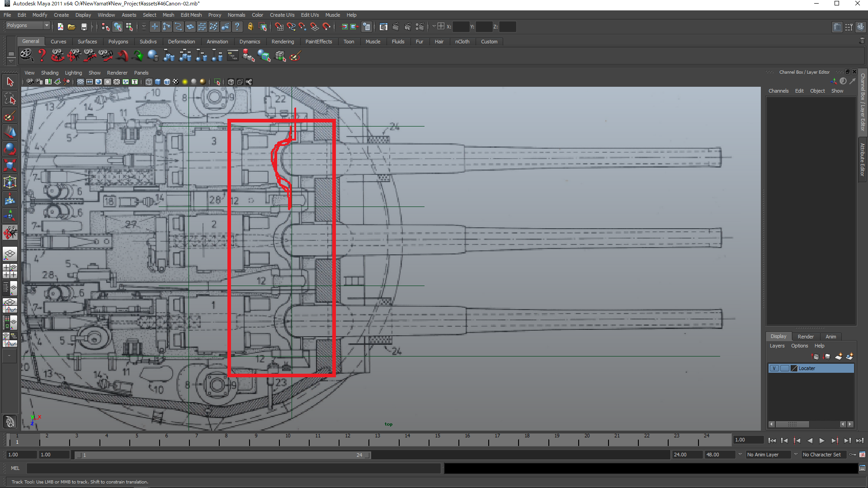This screenshot has width=868, height=488.
Task: Activate the Rotate tool sphere icon
Action: point(10,149)
